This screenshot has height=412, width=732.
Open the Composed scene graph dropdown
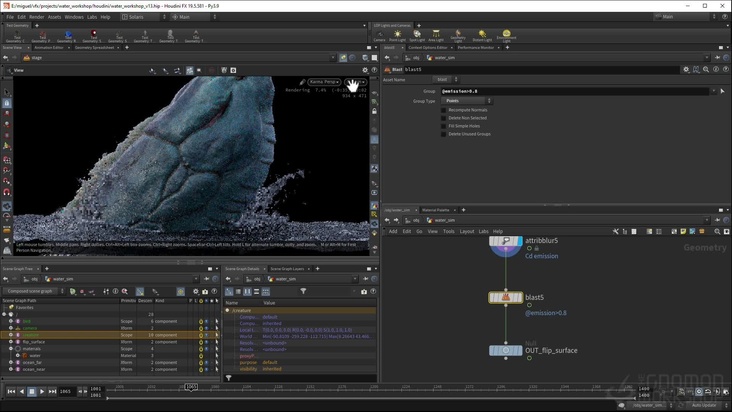pyautogui.click(x=34, y=291)
